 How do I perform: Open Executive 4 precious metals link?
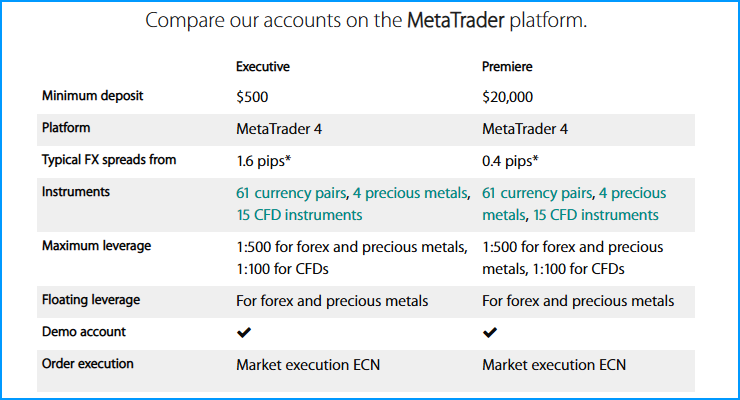(410, 193)
